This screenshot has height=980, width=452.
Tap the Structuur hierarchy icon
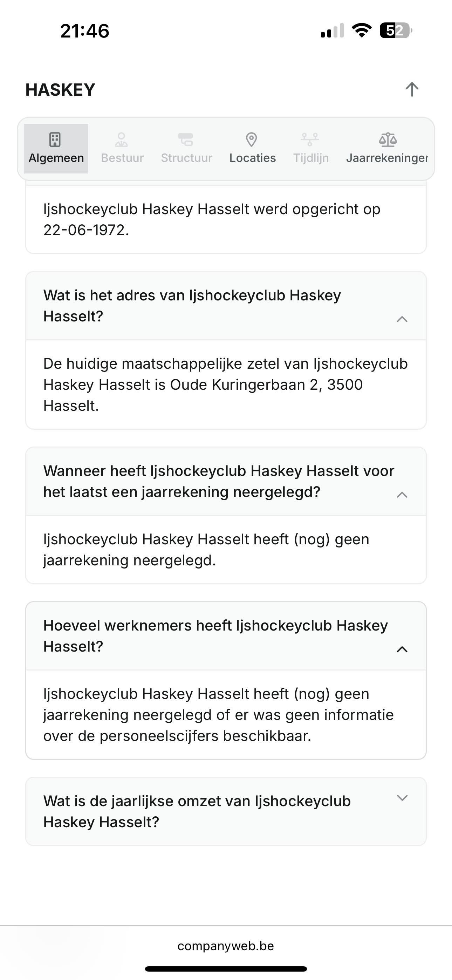pos(186,139)
